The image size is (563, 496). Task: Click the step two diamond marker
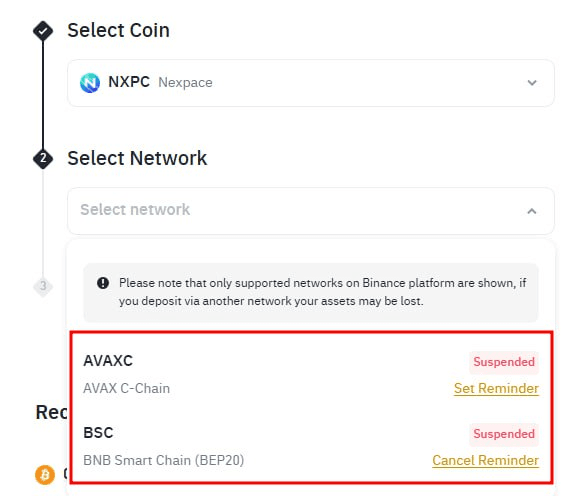pyautogui.click(x=43, y=158)
